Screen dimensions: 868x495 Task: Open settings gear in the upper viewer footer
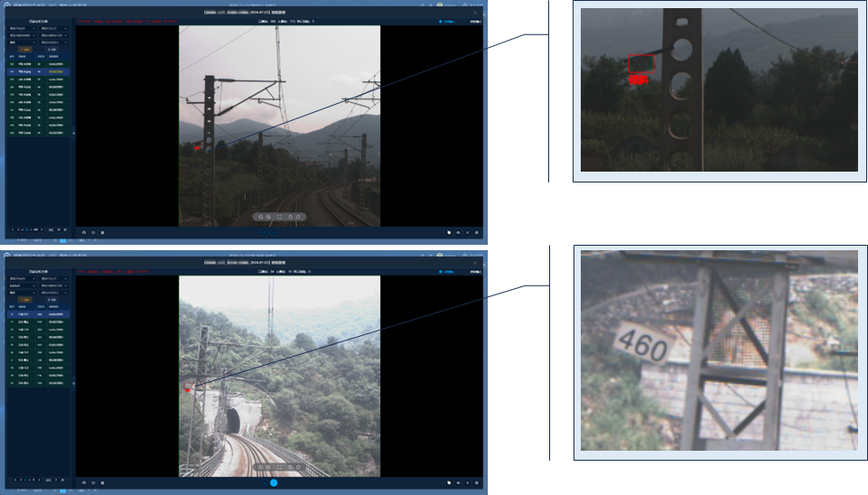(x=476, y=232)
